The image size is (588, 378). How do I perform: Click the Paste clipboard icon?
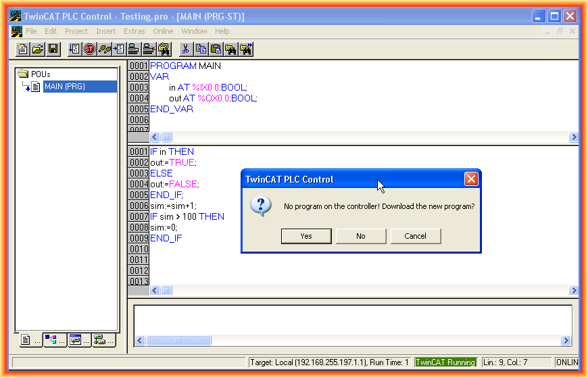[x=216, y=49]
